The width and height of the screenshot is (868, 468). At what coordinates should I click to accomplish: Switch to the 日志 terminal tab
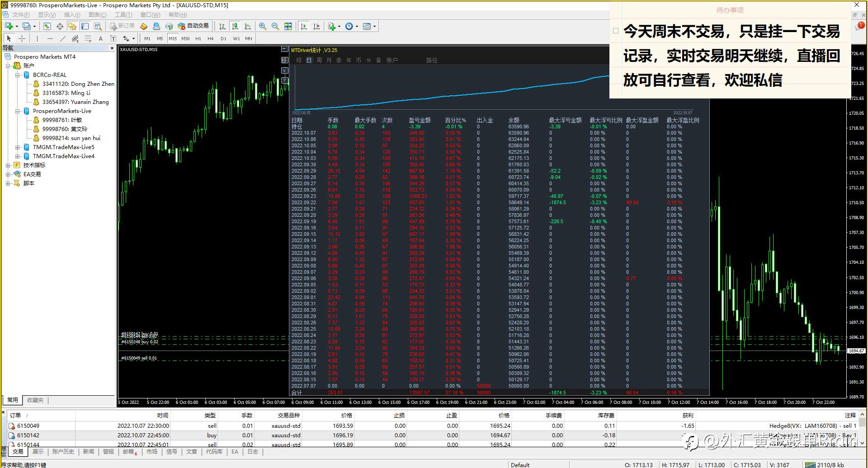coord(253,452)
